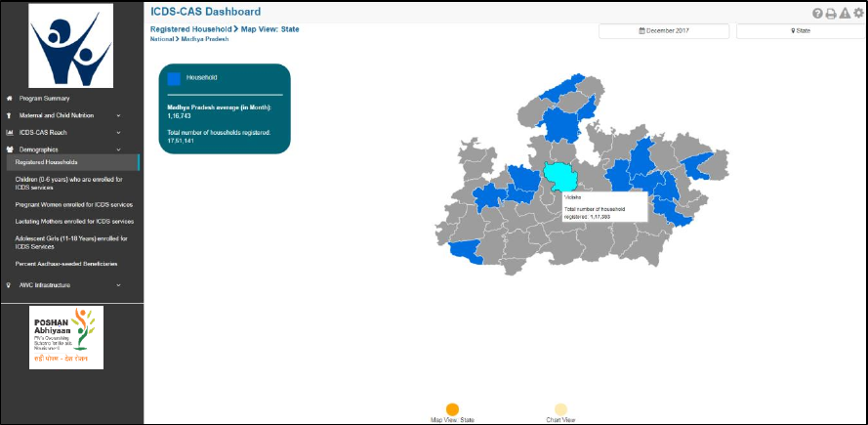Click the calendar icon in December 2017 selector
Viewport: 868px width, 425px height.
coord(641,31)
